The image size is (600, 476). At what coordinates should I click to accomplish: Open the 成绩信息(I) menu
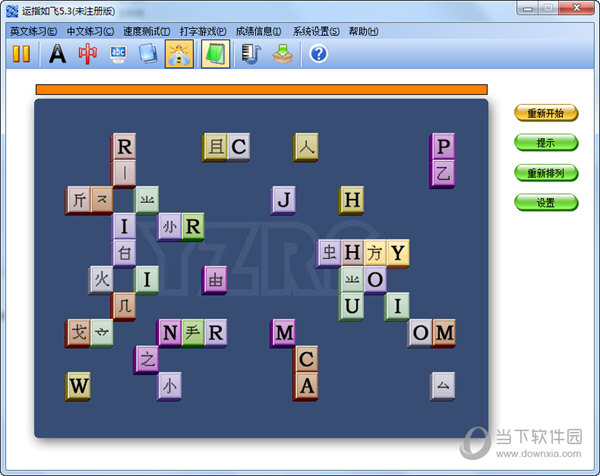[x=259, y=31]
